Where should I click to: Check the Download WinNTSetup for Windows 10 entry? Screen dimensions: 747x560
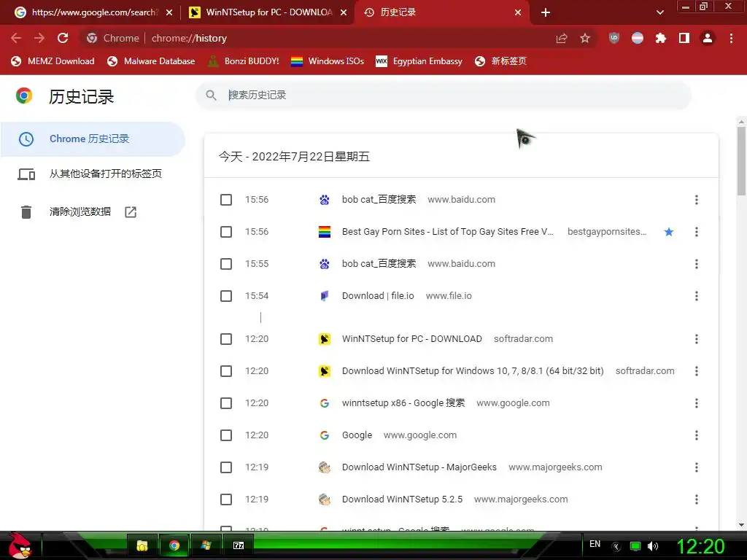pyautogui.click(x=226, y=371)
